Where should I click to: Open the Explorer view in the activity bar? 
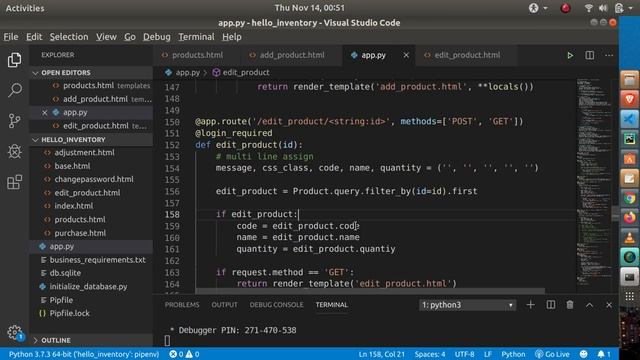[x=15, y=60]
